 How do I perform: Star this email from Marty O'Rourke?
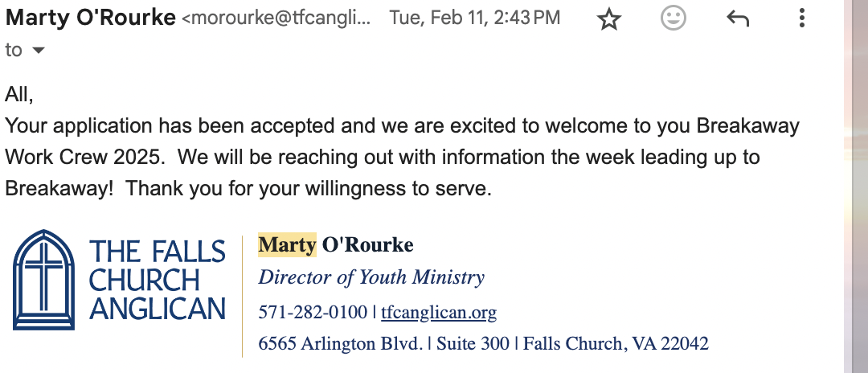[610, 19]
